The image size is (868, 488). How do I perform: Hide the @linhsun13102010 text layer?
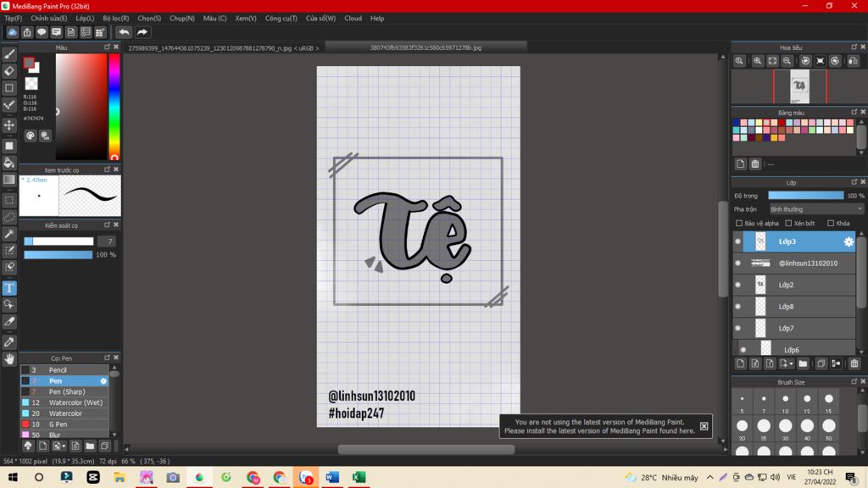[738, 263]
